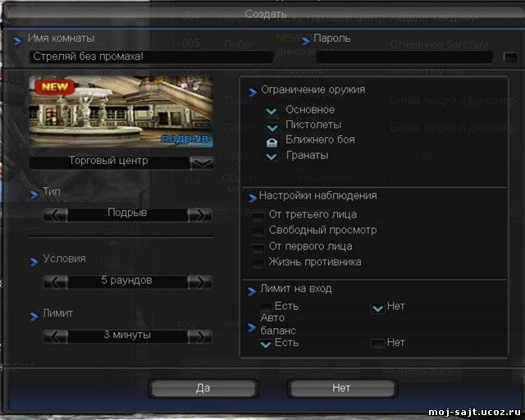Enable От первого лица checkbox
This screenshot has width=525, height=420.
258,249
